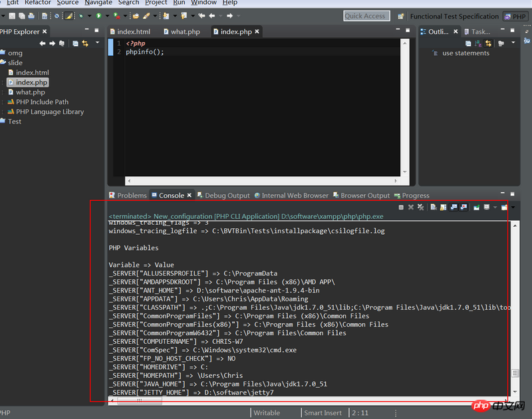Screen dimensions: 532x419
Task: Toggle sorting in the Outline view toolbar
Action: (x=478, y=43)
